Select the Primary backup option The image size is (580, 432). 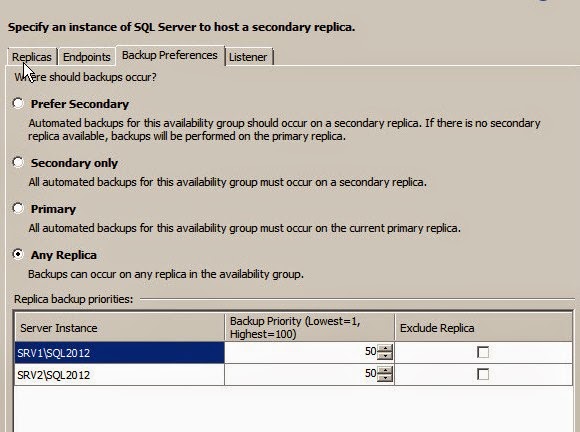(x=18, y=208)
